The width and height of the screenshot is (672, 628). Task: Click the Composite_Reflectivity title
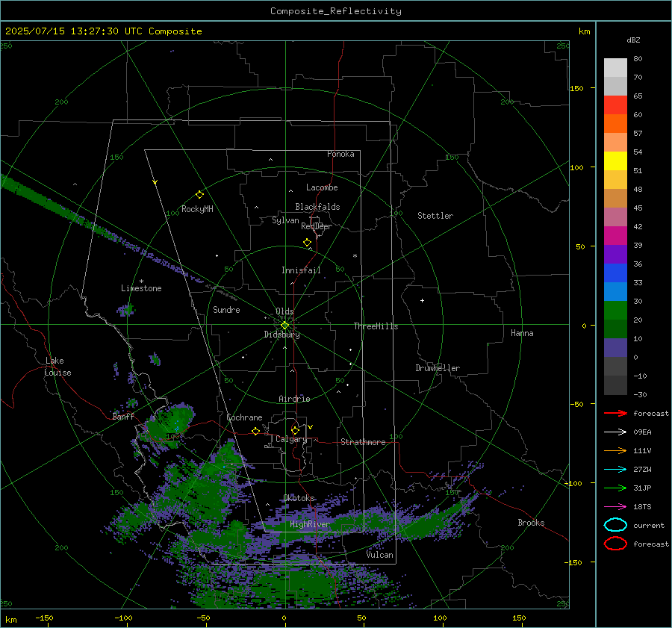coord(336,11)
